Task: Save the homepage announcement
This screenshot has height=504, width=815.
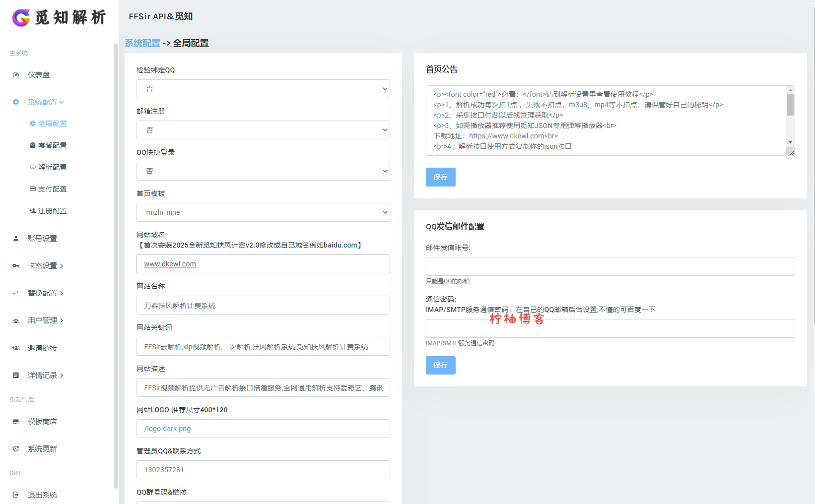Action: [x=440, y=177]
